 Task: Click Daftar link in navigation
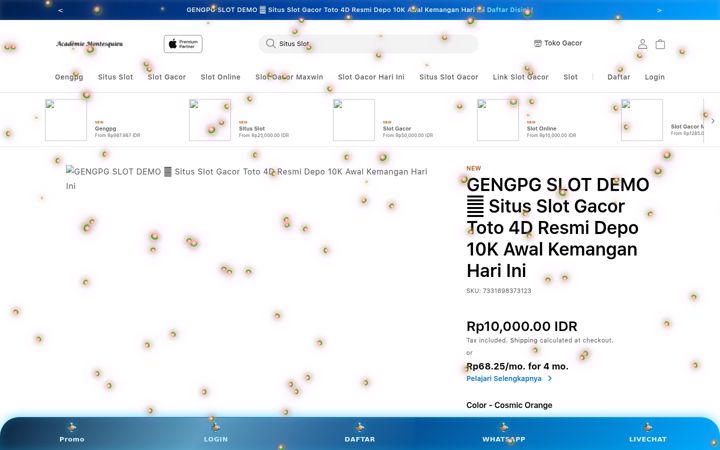click(x=619, y=77)
